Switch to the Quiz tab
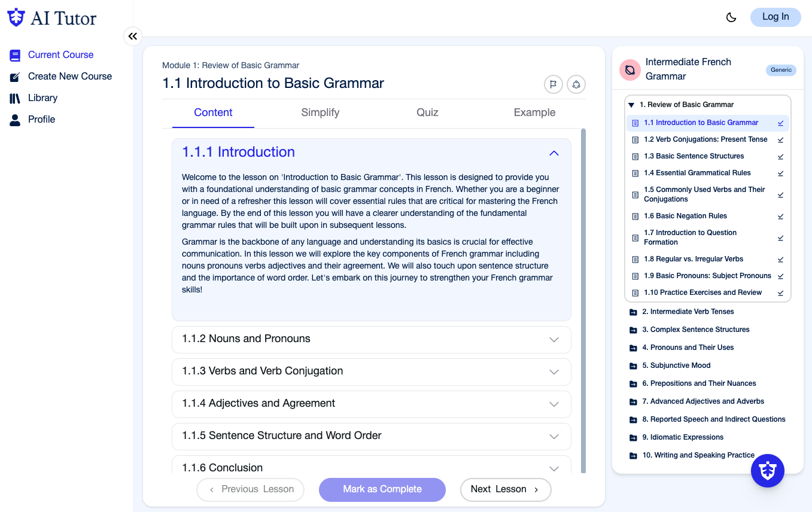 (427, 112)
